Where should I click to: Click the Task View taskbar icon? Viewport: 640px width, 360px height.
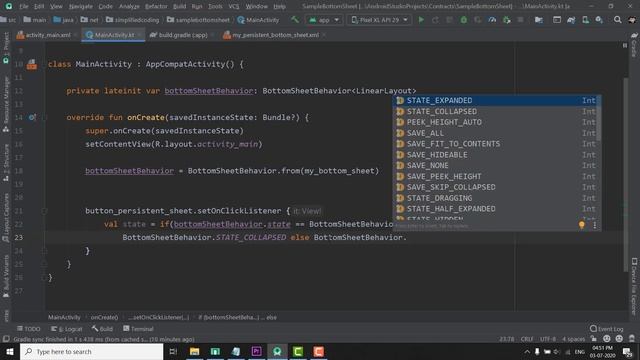pyautogui.click(x=173, y=351)
